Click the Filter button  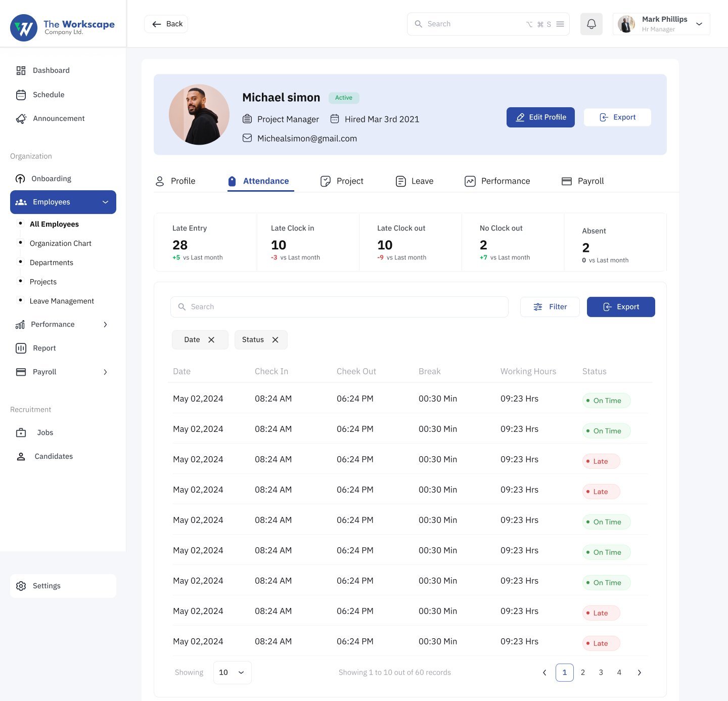coord(550,307)
